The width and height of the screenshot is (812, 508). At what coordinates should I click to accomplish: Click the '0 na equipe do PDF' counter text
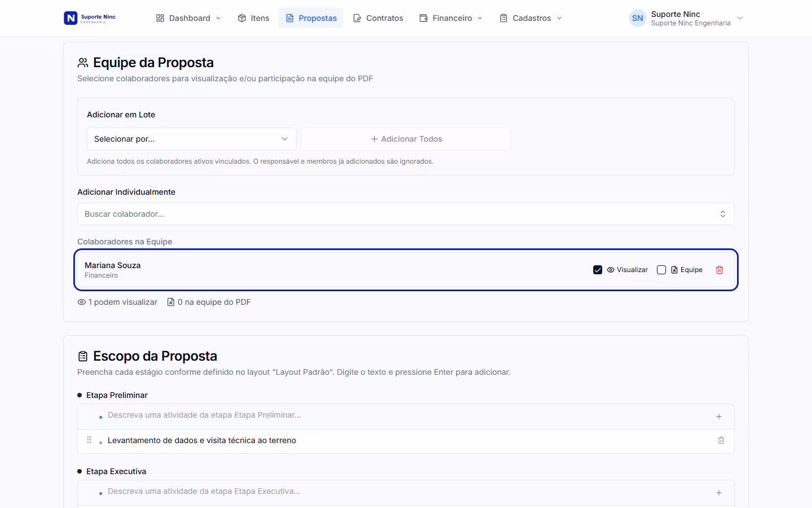pyautogui.click(x=214, y=302)
